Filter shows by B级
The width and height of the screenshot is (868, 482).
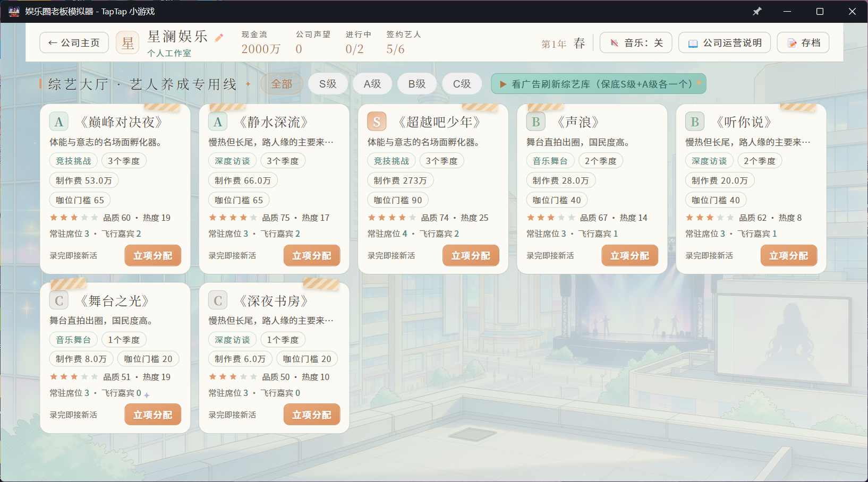tap(417, 84)
